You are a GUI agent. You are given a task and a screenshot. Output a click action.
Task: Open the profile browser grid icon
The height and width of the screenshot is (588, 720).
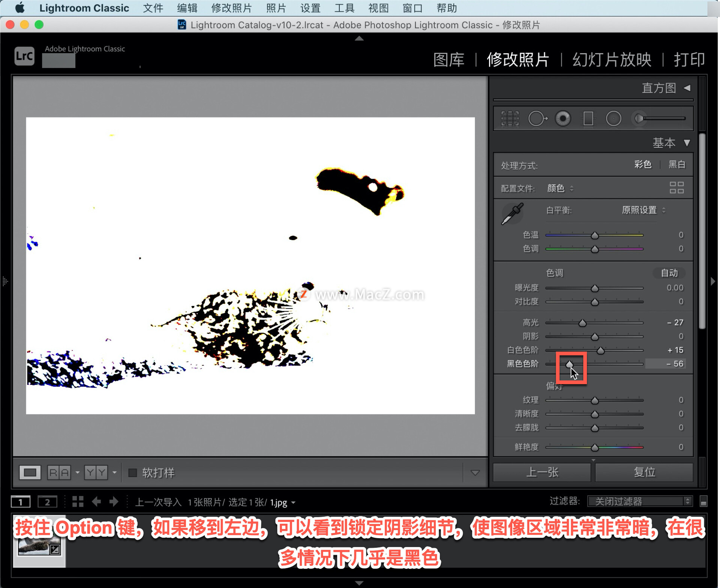click(678, 188)
